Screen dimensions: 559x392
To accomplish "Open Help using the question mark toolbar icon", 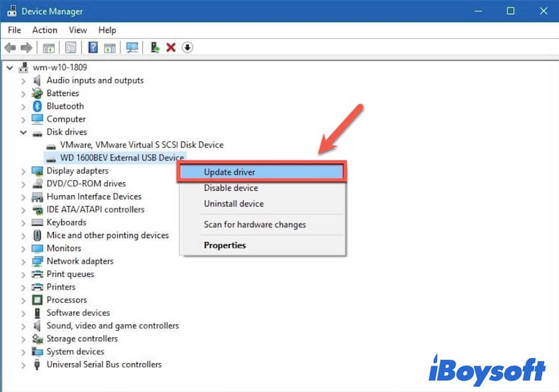I will pyautogui.click(x=92, y=47).
